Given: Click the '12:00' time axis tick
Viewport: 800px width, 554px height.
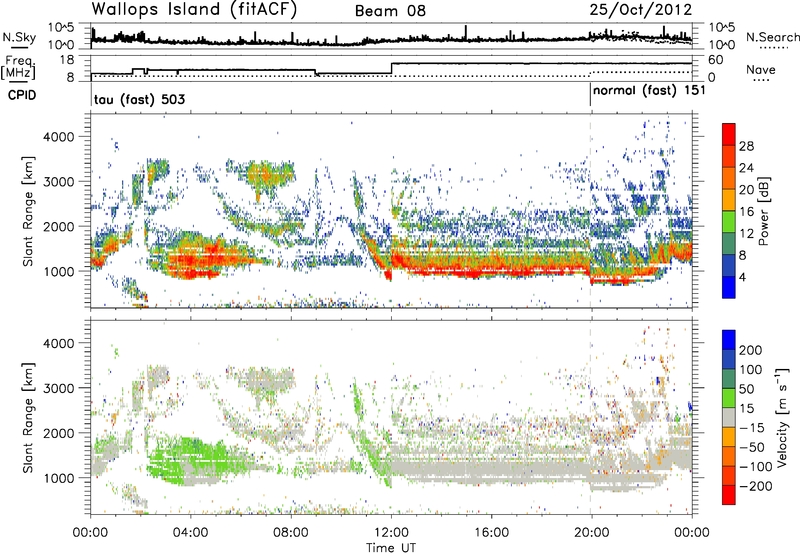Looking at the screenshot, I should (391, 533).
